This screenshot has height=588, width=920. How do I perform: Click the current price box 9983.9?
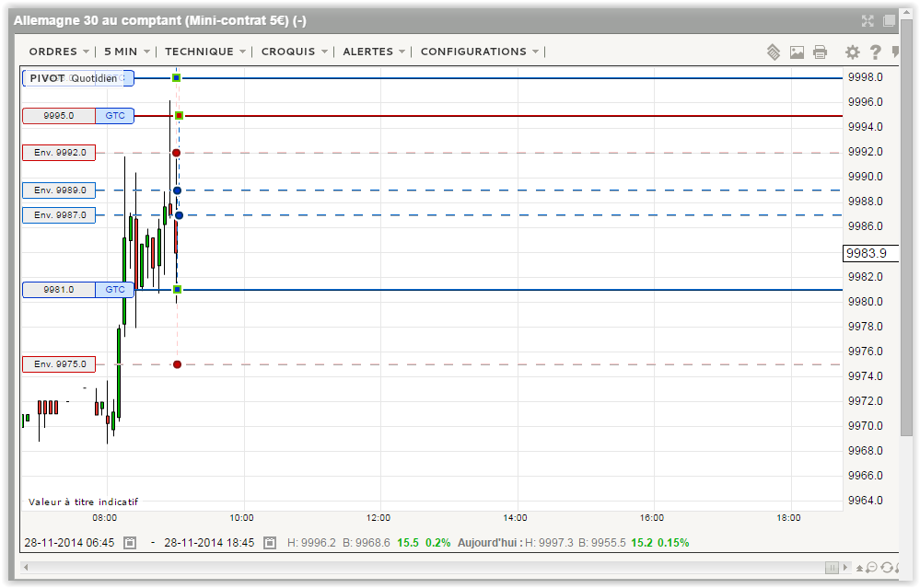coord(870,253)
